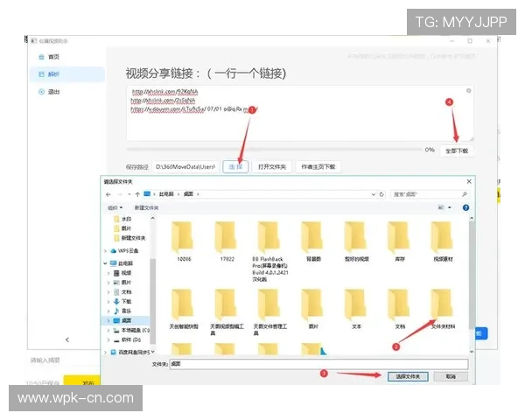Select 文档 in navigation tree
This screenshot has height=420, width=525.
click(122, 292)
